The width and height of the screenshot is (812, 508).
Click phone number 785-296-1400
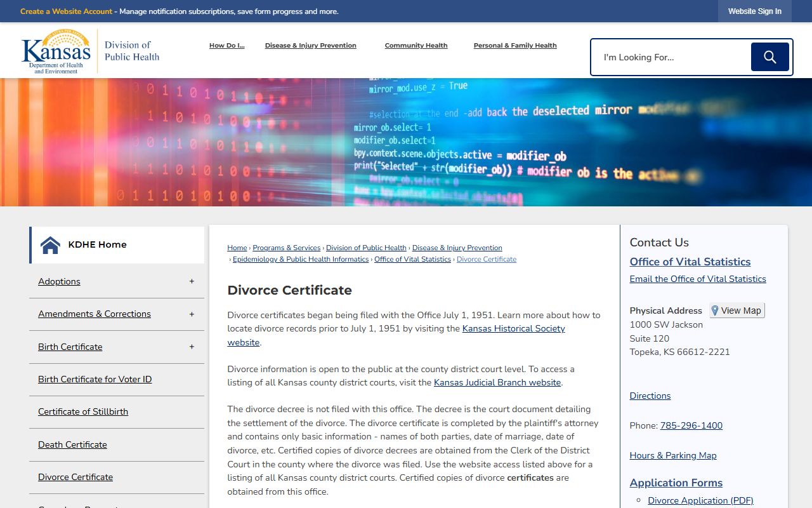[x=691, y=425]
